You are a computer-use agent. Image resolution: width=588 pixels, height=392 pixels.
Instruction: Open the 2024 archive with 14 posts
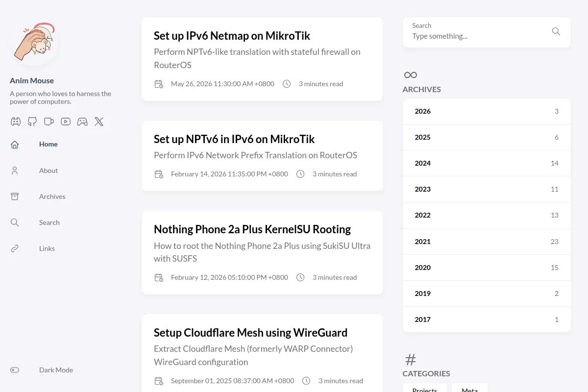tap(487, 163)
